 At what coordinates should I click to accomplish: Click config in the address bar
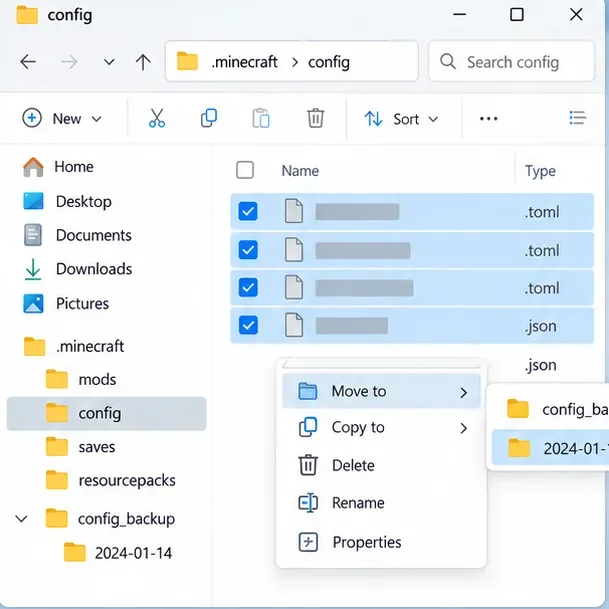tap(329, 62)
